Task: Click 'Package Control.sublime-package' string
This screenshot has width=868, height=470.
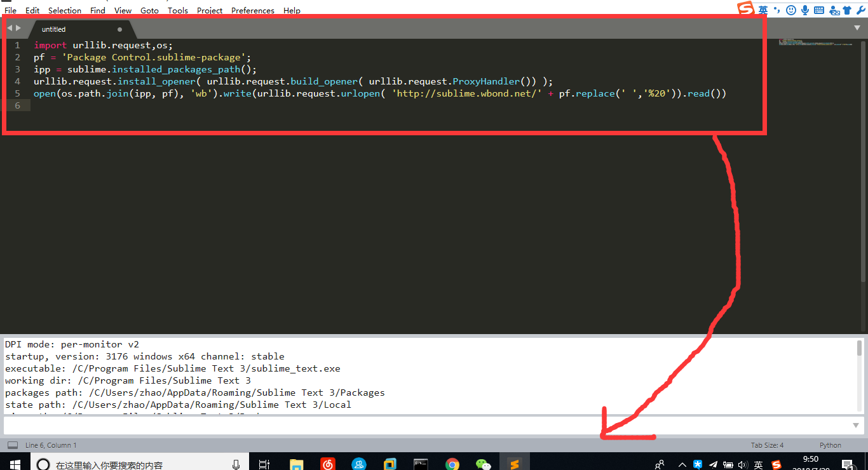Action: pyautogui.click(x=154, y=57)
